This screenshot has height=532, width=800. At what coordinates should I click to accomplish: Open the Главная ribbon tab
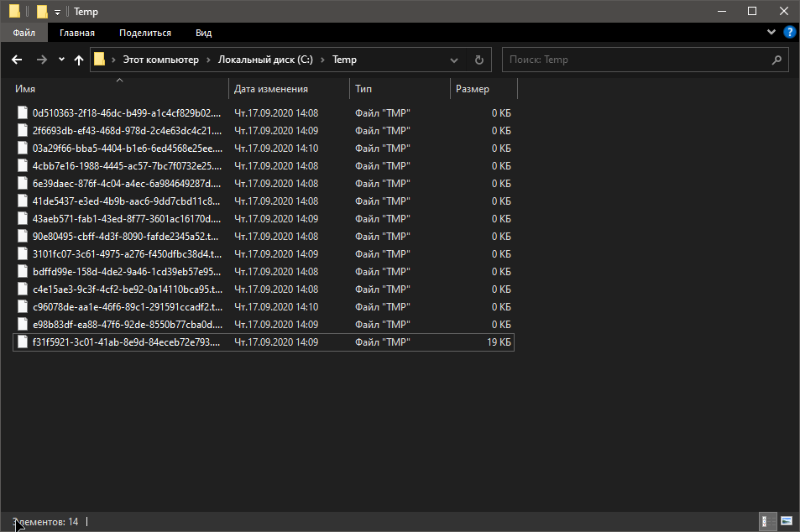(77, 33)
